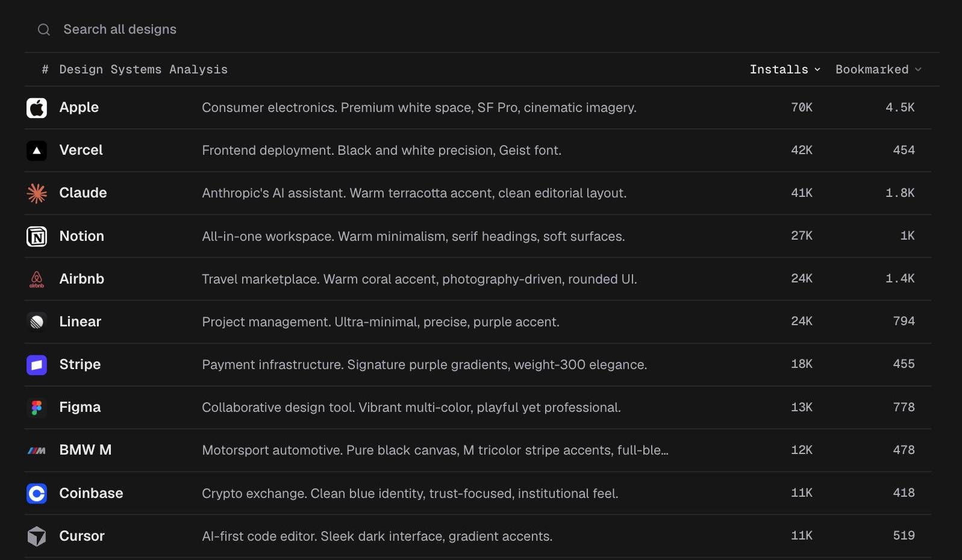
Task: Click the Claude starburst icon
Action: (37, 193)
